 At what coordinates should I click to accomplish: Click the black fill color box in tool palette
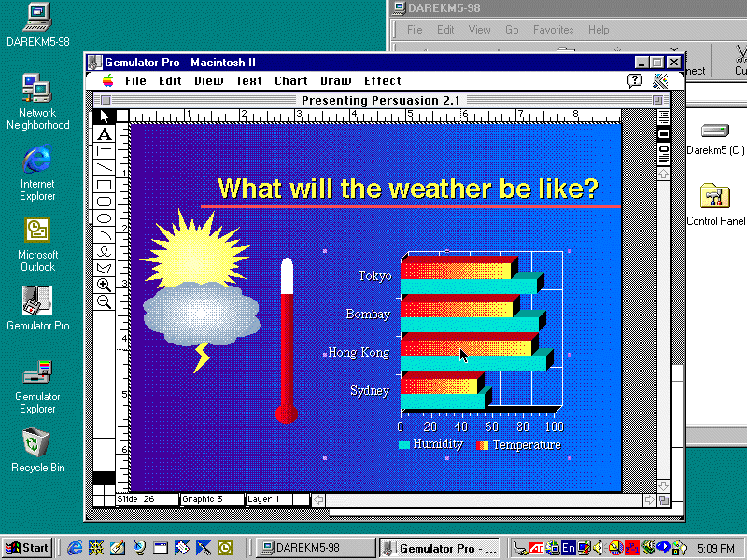104,478
